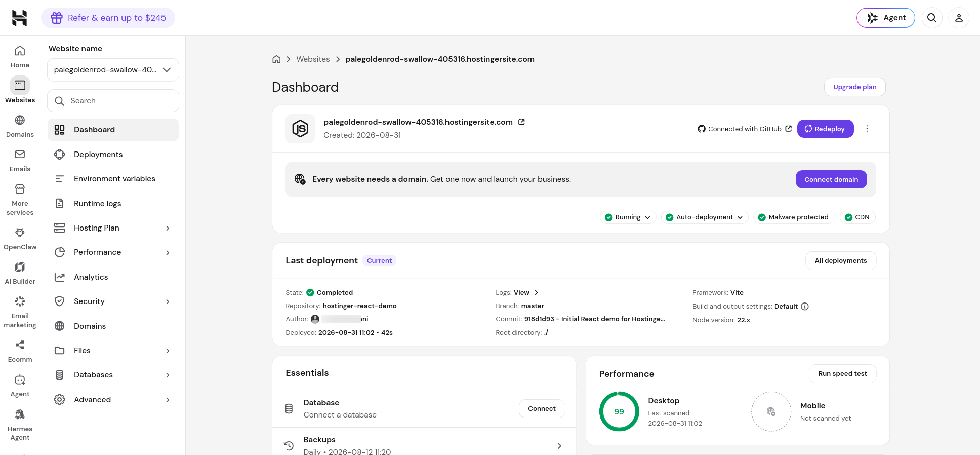Expand the Hosting Plan submenu

click(168, 228)
